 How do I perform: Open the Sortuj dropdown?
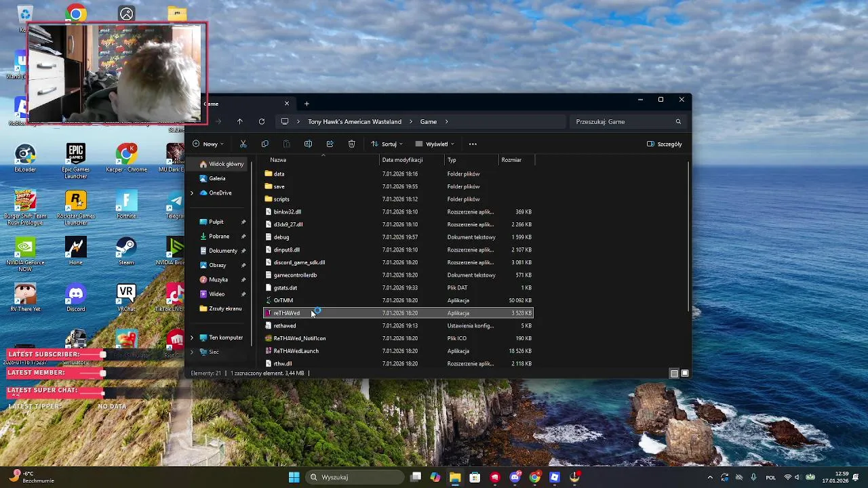[x=387, y=144]
